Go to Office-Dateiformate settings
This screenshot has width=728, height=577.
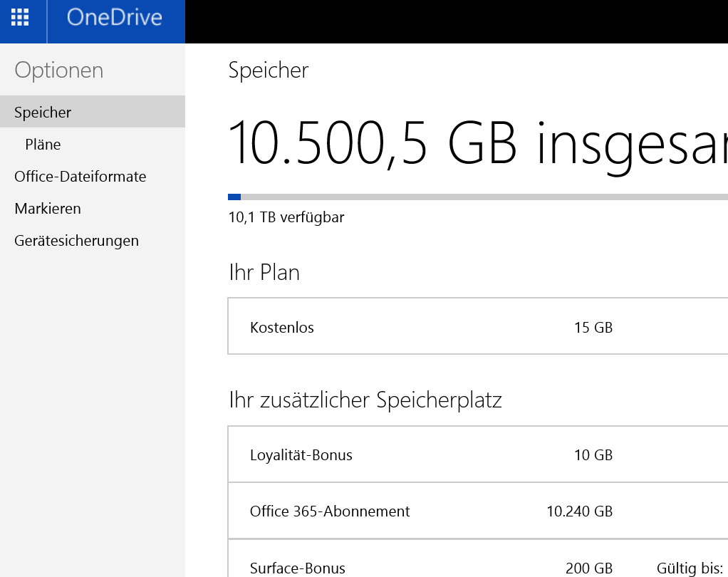click(x=80, y=177)
